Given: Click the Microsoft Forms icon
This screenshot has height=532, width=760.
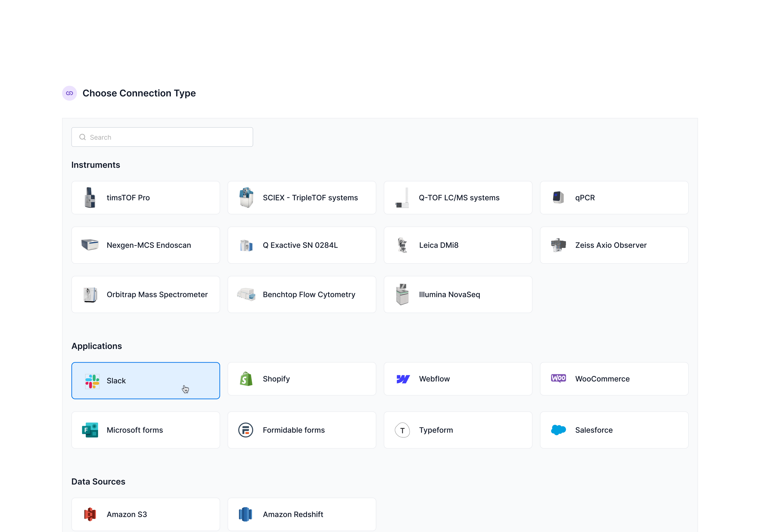Looking at the screenshot, I should pos(90,430).
